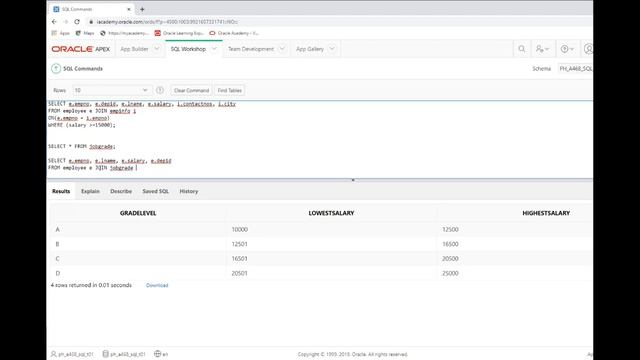Open the search magnifier icon in header
Viewport: 640px width, 360px height.
tap(522, 49)
